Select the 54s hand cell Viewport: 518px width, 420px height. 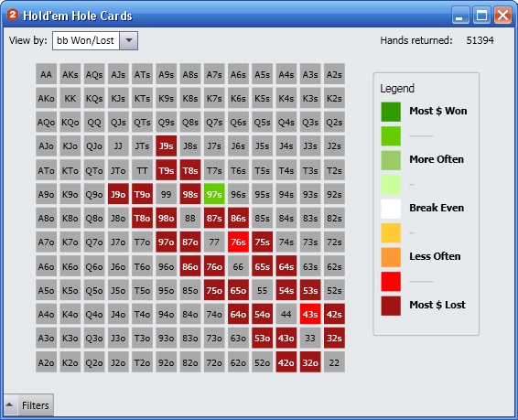286,290
